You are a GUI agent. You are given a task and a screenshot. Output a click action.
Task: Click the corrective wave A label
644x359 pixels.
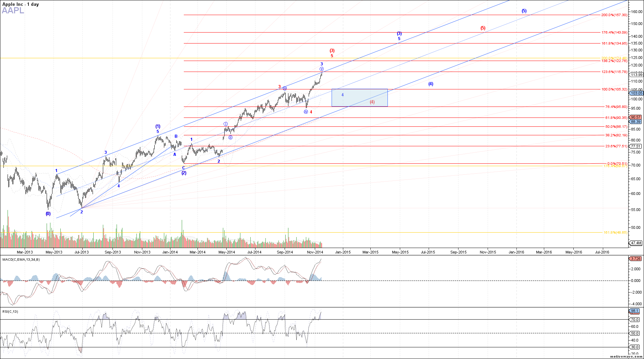click(175, 154)
